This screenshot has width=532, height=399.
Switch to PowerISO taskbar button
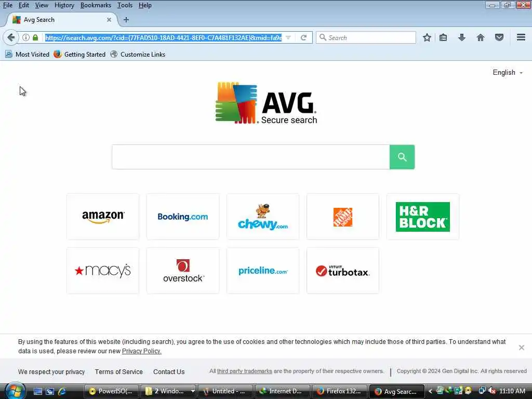[x=111, y=391]
